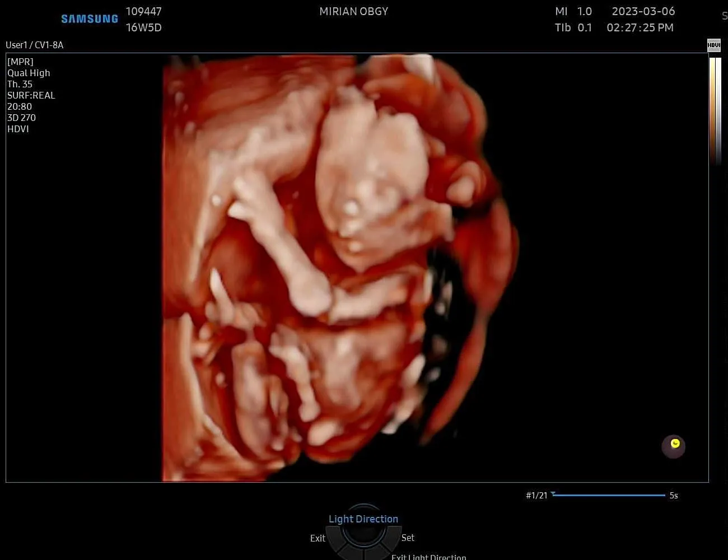Click the 20:80 mix parameter

point(20,106)
